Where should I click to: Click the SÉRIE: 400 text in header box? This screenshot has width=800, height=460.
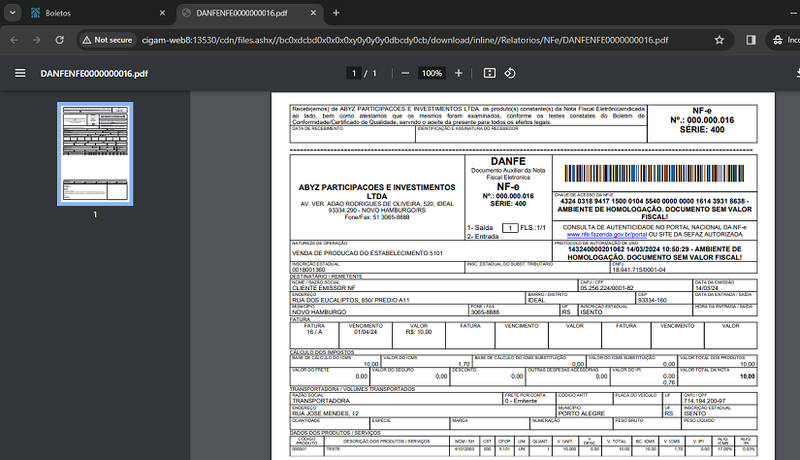(702, 130)
